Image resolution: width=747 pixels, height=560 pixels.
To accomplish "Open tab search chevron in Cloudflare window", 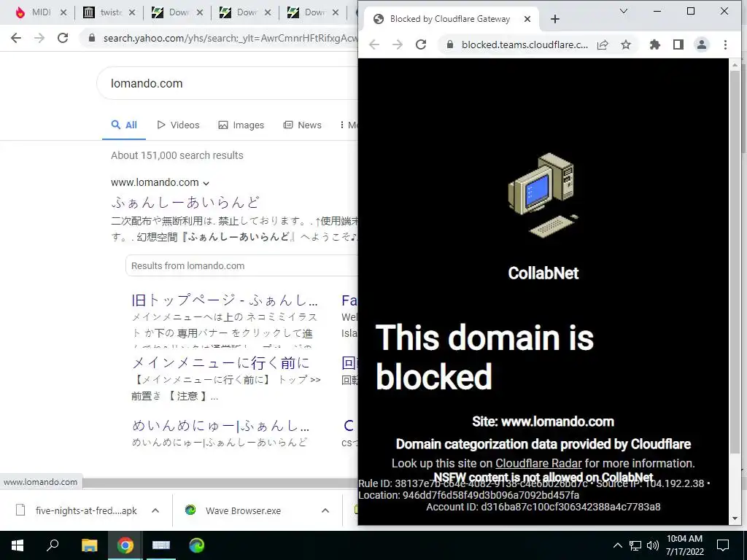I will pos(624,11).
